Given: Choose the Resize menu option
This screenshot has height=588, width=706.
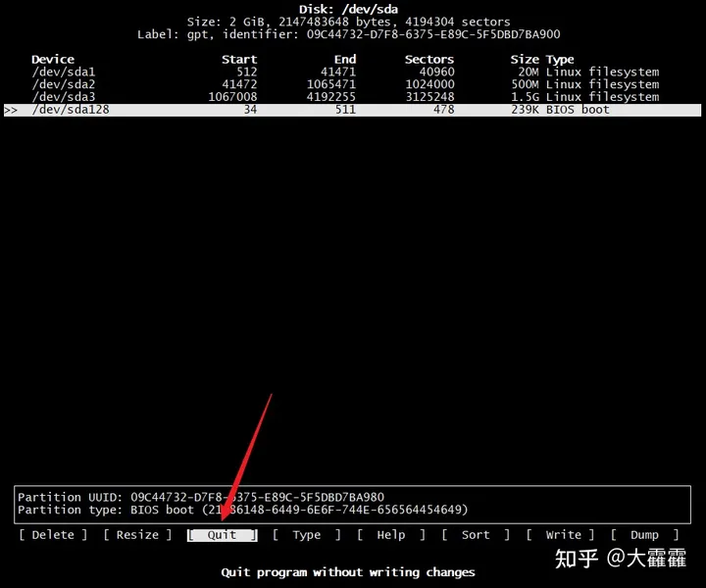Looking at the screenshot, I should point(137,535).
